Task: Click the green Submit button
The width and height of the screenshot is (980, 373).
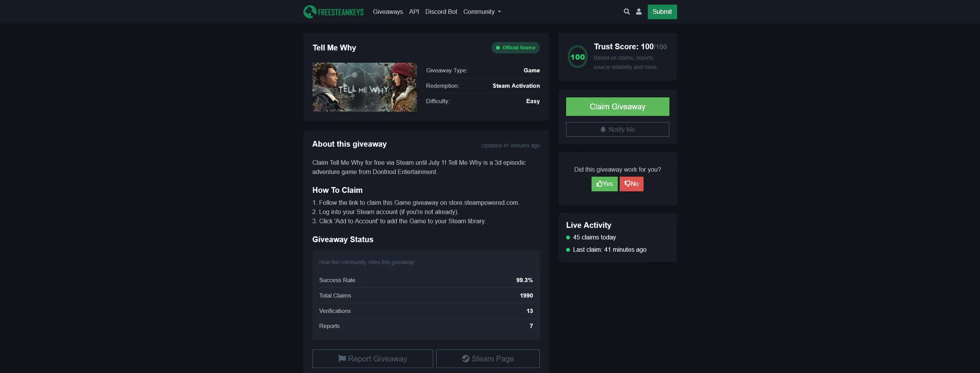Action: click(662, 12)
